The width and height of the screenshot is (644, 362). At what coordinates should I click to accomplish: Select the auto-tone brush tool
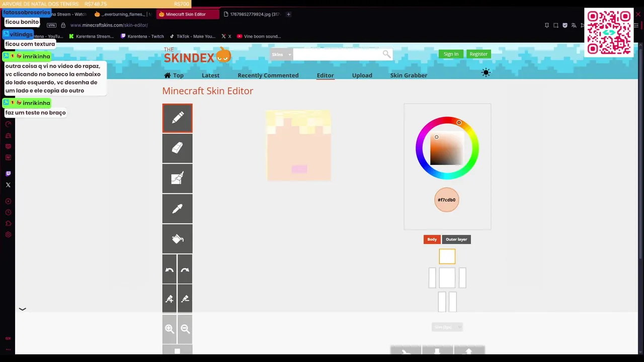click(177, 178)
